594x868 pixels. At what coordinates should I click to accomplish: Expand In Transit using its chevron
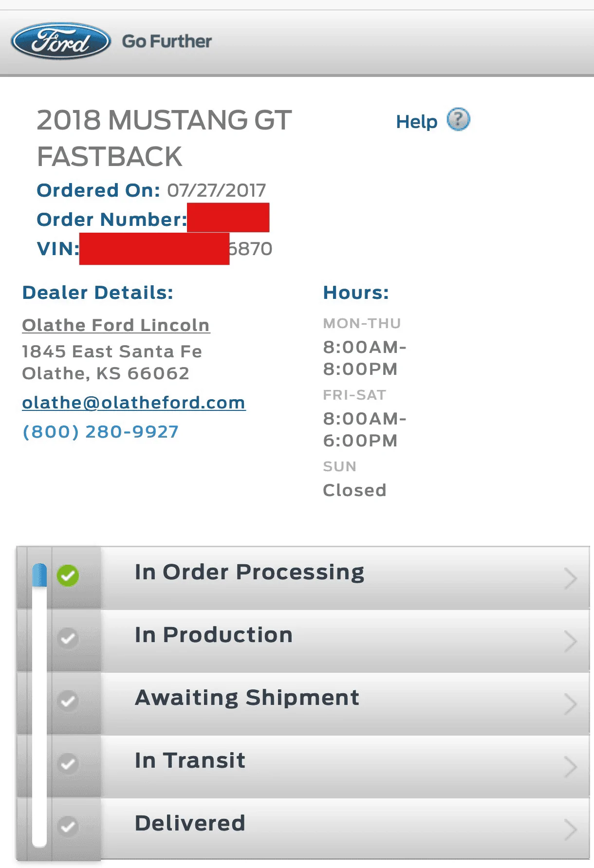(x=570, y=767)
